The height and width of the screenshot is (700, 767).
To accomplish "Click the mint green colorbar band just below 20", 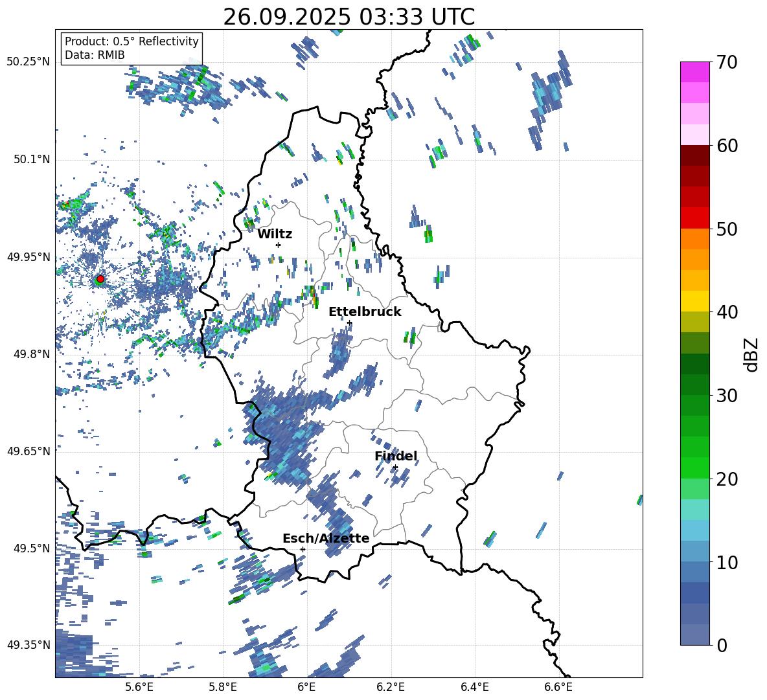I will click(694, 488).
